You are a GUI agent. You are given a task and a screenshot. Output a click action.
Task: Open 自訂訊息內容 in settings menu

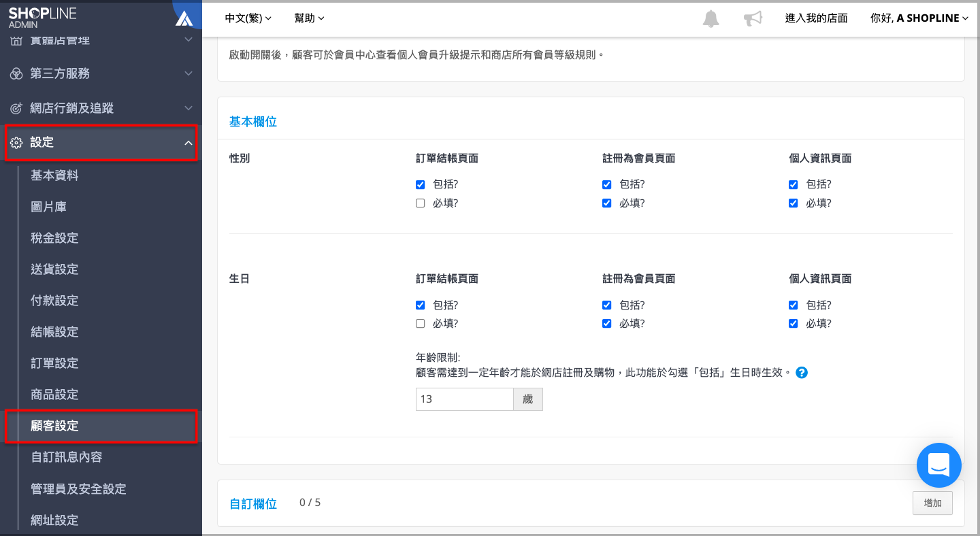click(67, 457)
